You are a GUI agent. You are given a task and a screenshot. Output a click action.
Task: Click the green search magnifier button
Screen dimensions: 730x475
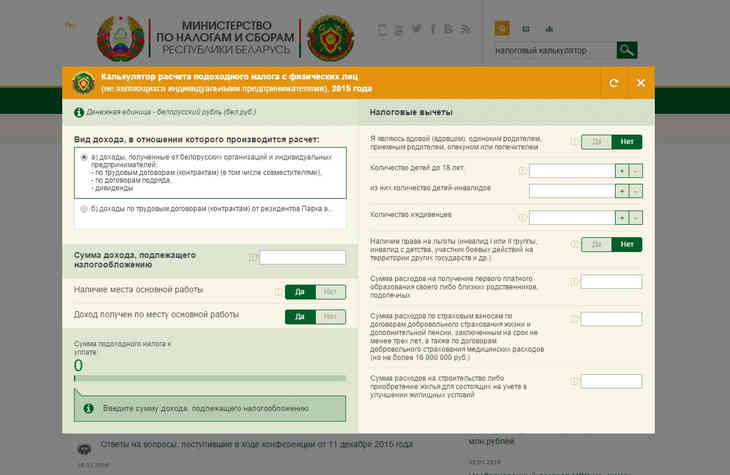point(627,50)
